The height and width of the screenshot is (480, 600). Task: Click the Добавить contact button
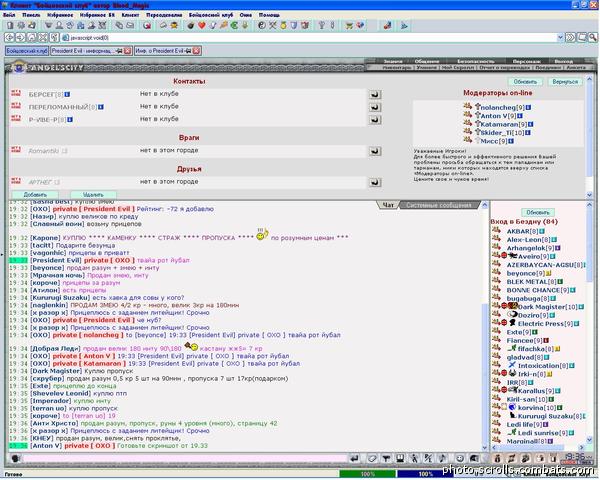tap(35, 195)
